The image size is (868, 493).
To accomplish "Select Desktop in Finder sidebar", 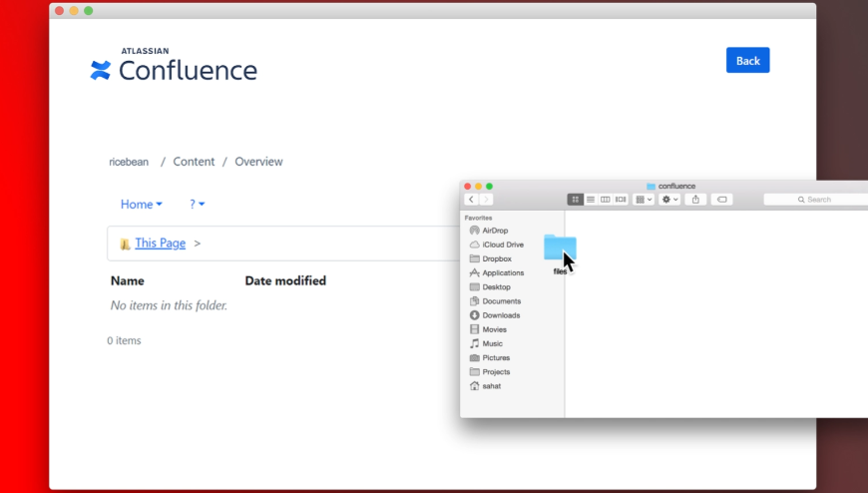I will [x=489, y=287].
